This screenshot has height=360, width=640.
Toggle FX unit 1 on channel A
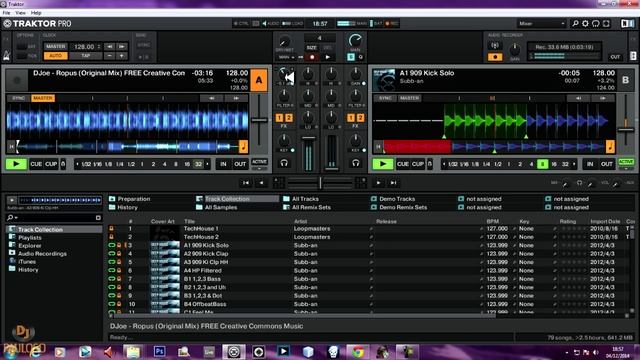280,118
